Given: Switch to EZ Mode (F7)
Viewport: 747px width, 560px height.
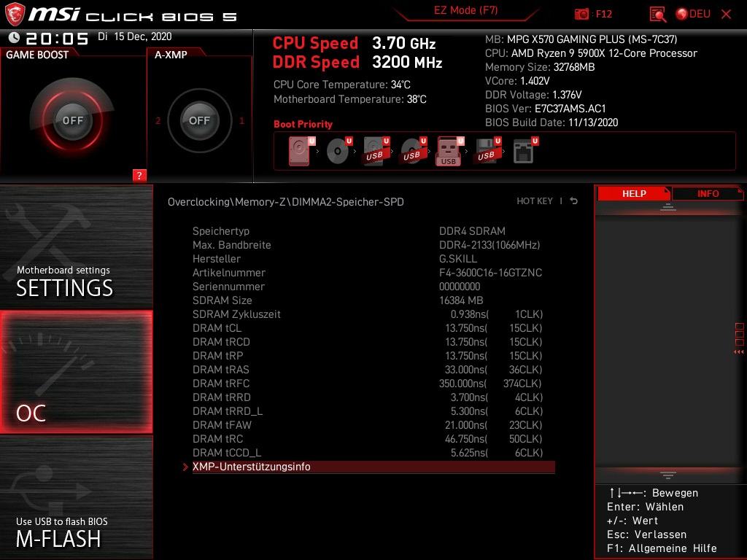Looking at the screenshot, I should click(465, 11).
